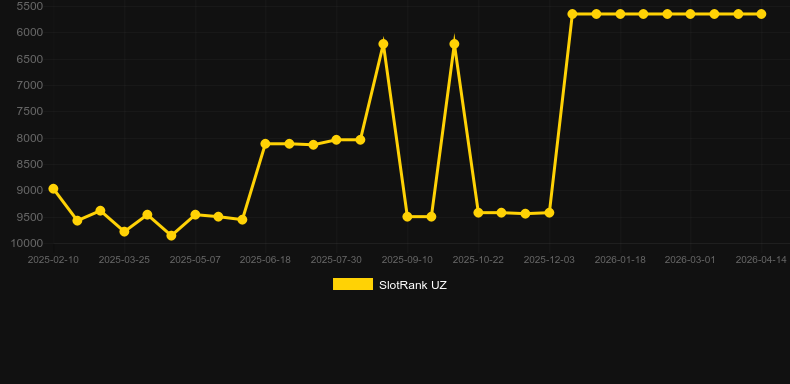Click the data point above 2025-06-18
This screenshot has height=384, width=790.
(266, 144)
